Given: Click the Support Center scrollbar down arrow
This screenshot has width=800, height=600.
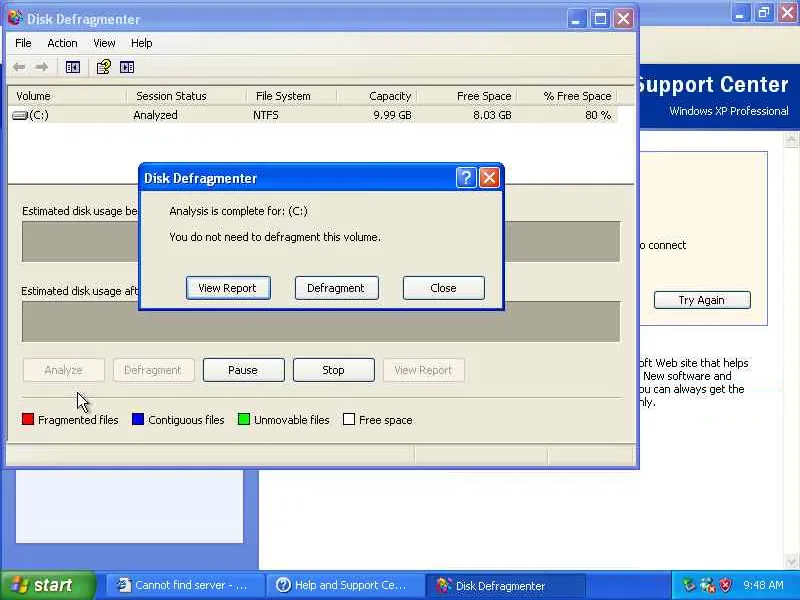Looking at the screenshot, I should click(x=791, y=562).
